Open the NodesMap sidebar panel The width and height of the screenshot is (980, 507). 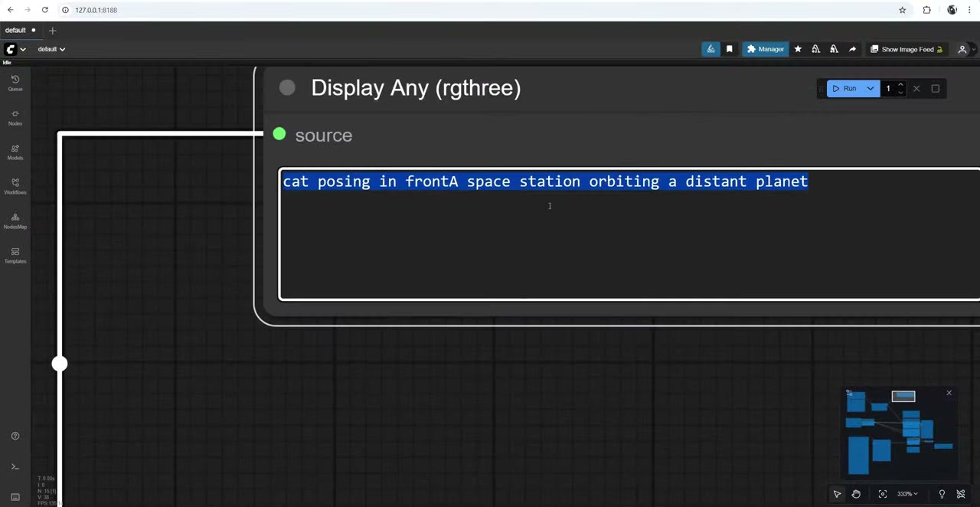click(15, 221)
